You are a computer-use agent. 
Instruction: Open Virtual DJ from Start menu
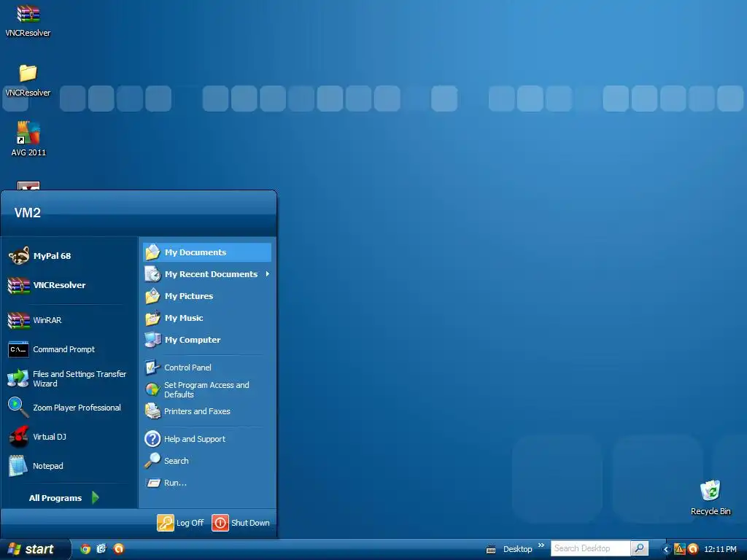coord(69,437)
